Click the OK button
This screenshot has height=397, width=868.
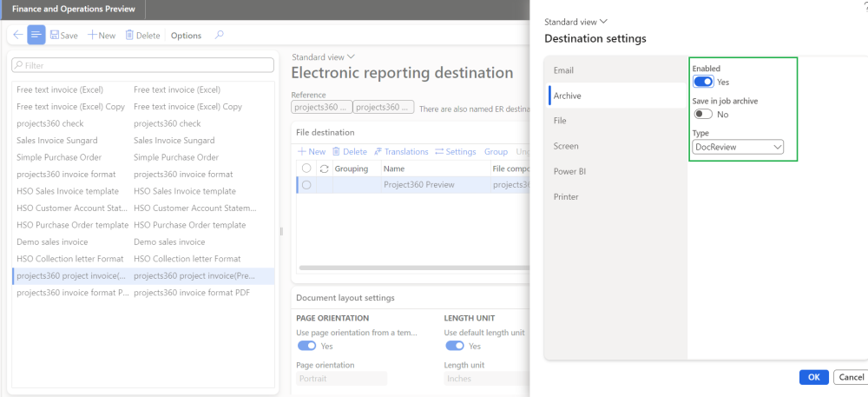pos(813,378)
